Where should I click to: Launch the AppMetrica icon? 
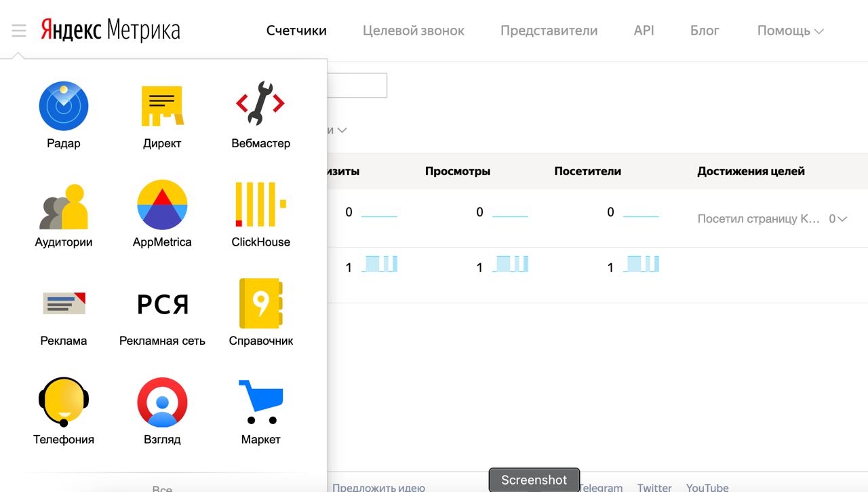click(x=162, y=205)
